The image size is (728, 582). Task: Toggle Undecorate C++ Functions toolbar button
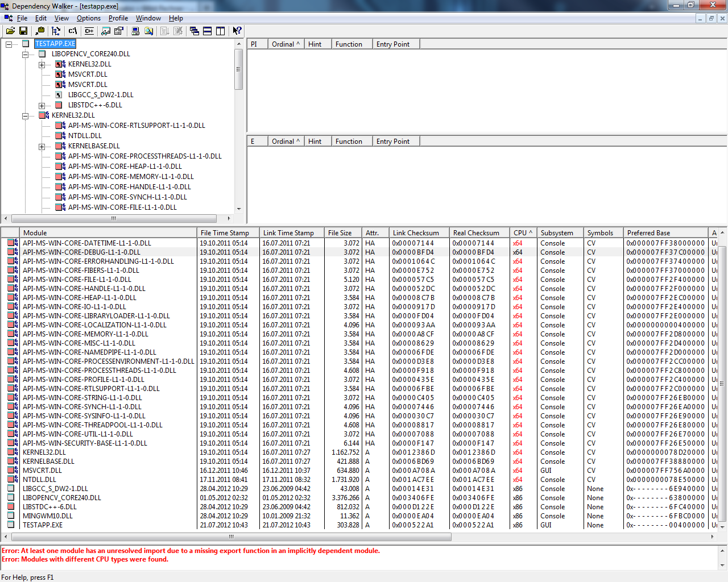pyautogui.click(x=89, y=31)
